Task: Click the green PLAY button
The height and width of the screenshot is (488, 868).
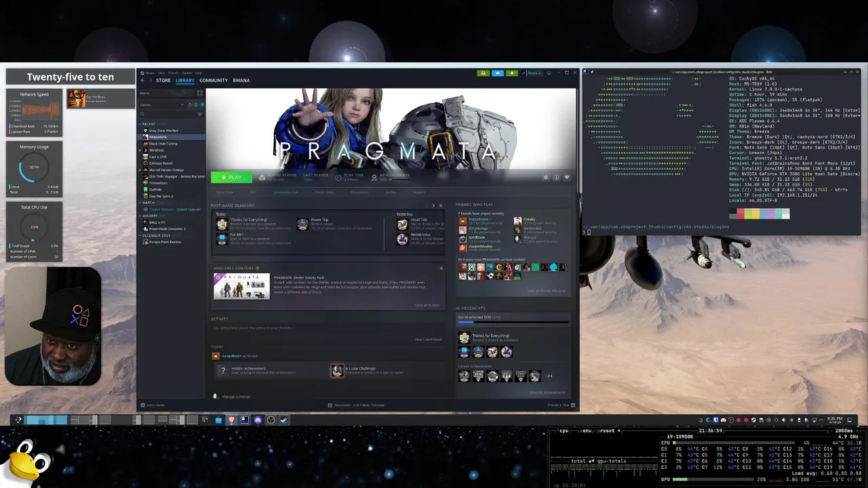Action: (231, 178)
